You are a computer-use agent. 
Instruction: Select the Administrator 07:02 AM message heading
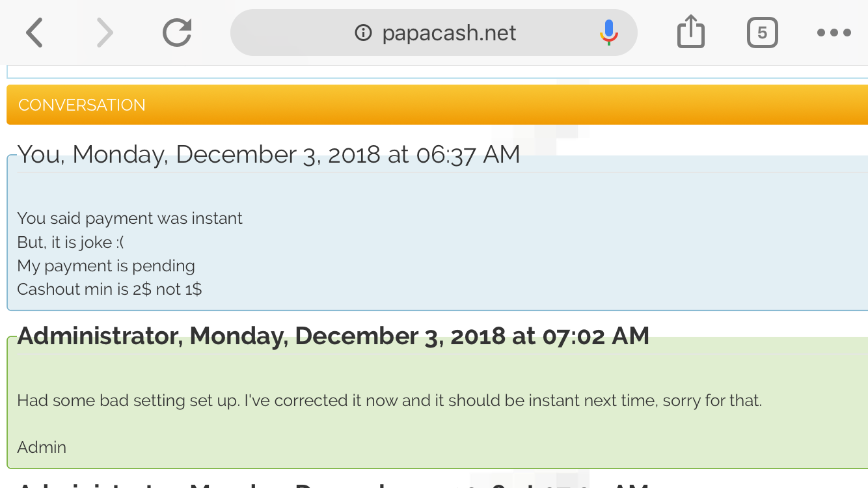pos(332,336)
